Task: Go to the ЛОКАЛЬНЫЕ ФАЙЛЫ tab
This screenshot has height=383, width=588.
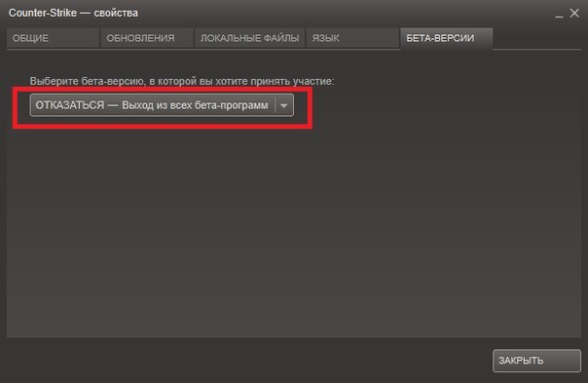Action: [x=249, y=38]
